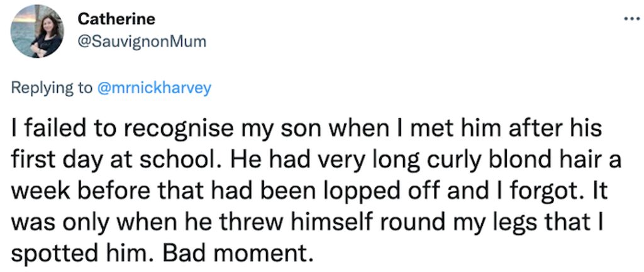The image size is (644, 272).
Task: Click the display name Catherine
Action: (x=116, y=18)
